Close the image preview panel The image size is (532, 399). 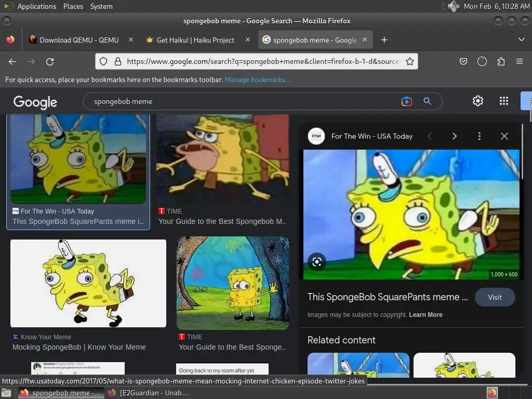point(504,137)
